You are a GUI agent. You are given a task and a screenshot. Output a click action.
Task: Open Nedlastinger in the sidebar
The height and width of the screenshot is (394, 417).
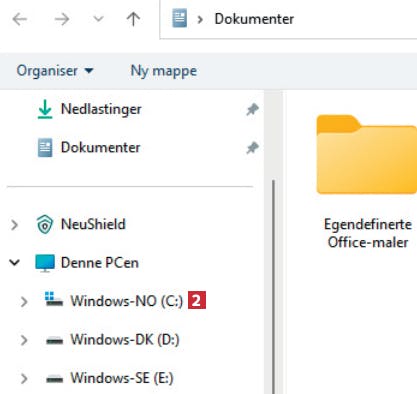point(101,109)
